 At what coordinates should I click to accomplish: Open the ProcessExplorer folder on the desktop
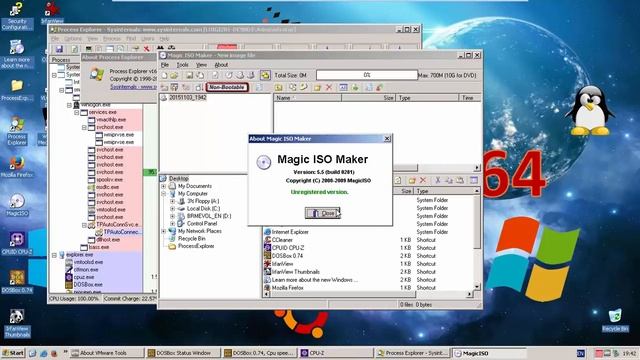click(17, 90)
